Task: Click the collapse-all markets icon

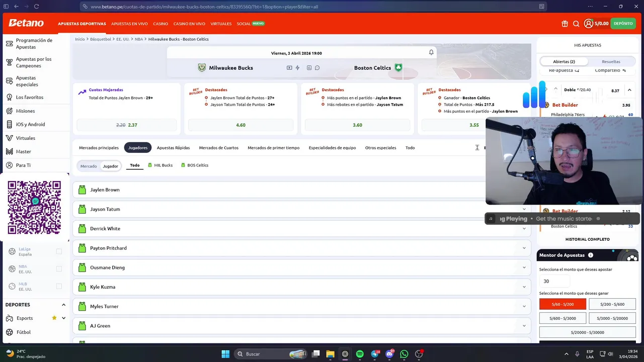Action: pos(477,148)
